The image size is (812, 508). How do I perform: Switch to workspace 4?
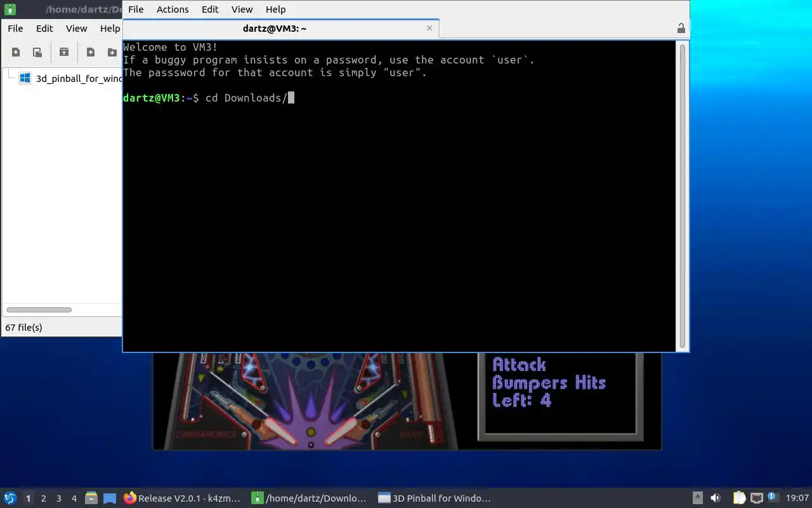74,498
